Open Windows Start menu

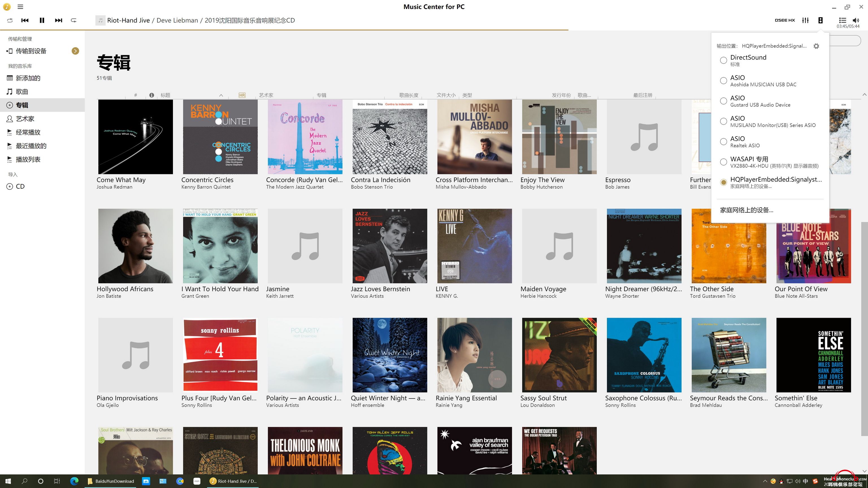[8, 481]
